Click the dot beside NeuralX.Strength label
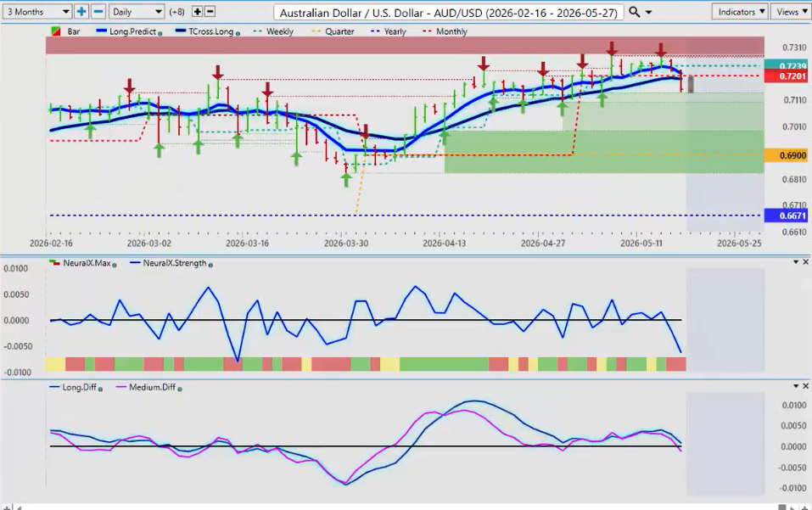 pos(210,265)
